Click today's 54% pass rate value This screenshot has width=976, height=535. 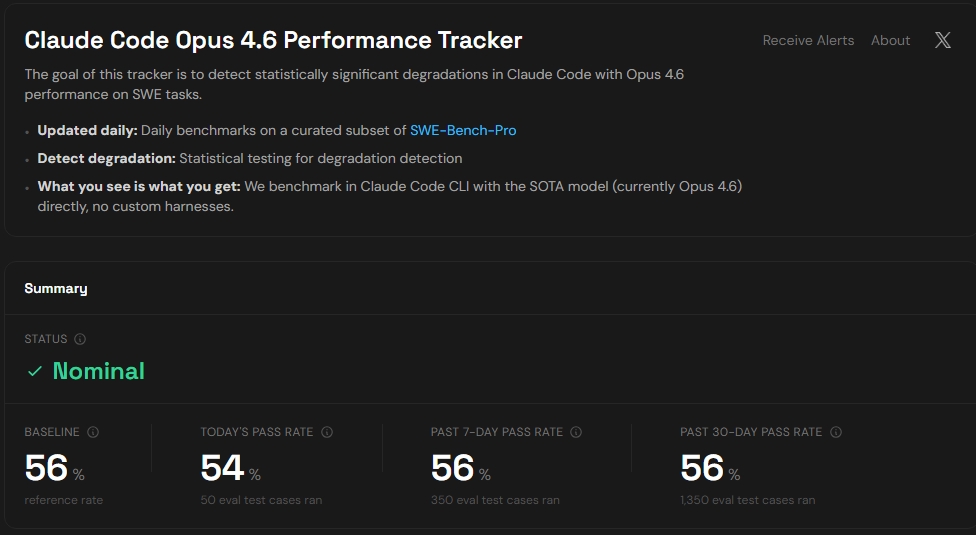click(223, 468)
